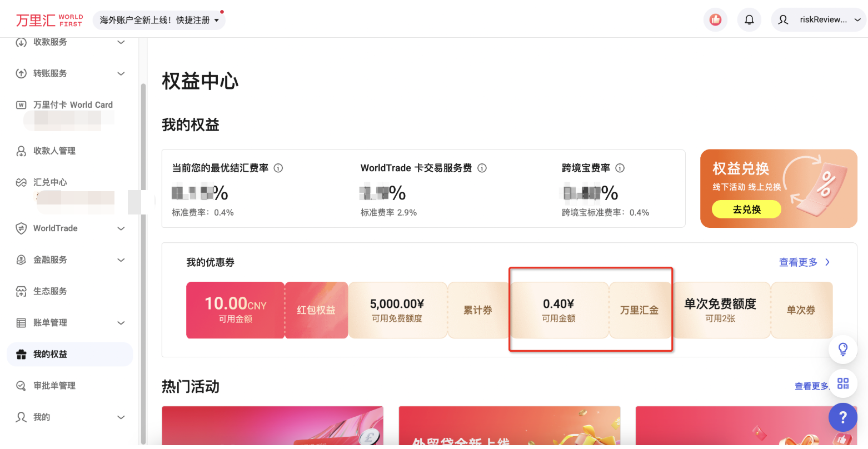This screenshot has width=868, height=449.
Task: Click the World Card sidebar icon
Action: coord(21,105)
